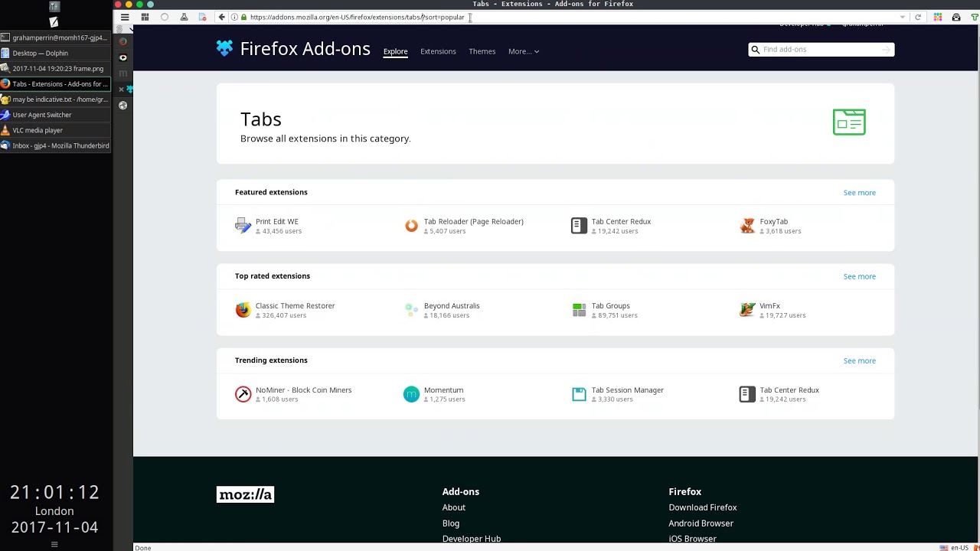Close the current add-ons vertical tab

[x=121, y=90]
